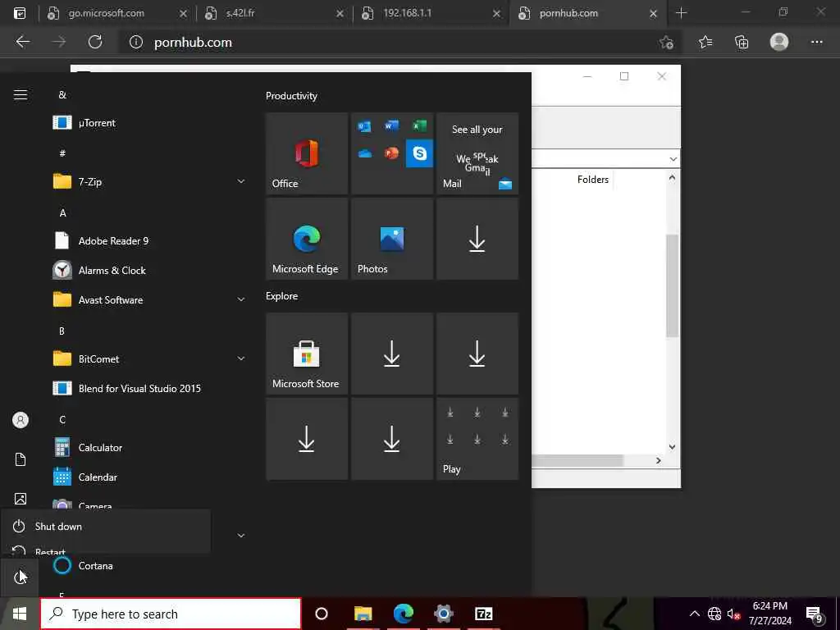Image resolution: width=840 pixels, height=630 pixels.
Task: Open Cortana circle on the taskbar
Action: [322, 614]
